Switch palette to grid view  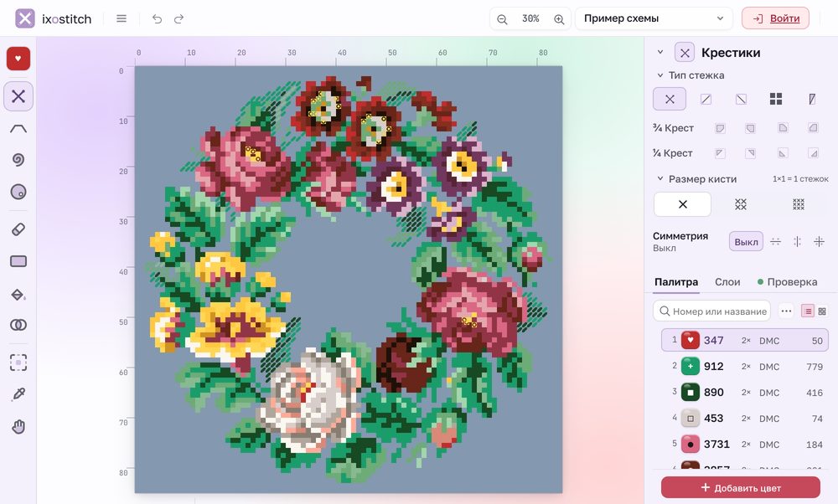[x=822, y=311]
